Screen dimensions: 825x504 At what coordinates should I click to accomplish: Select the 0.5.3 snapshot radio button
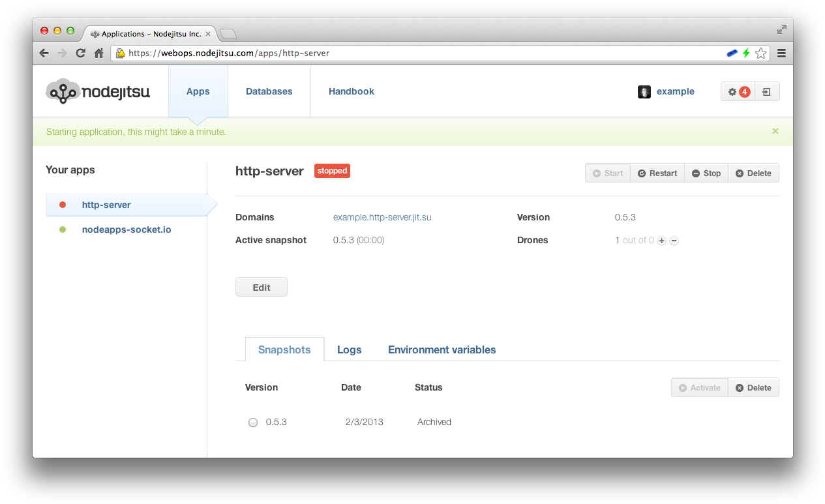(253, 422)
